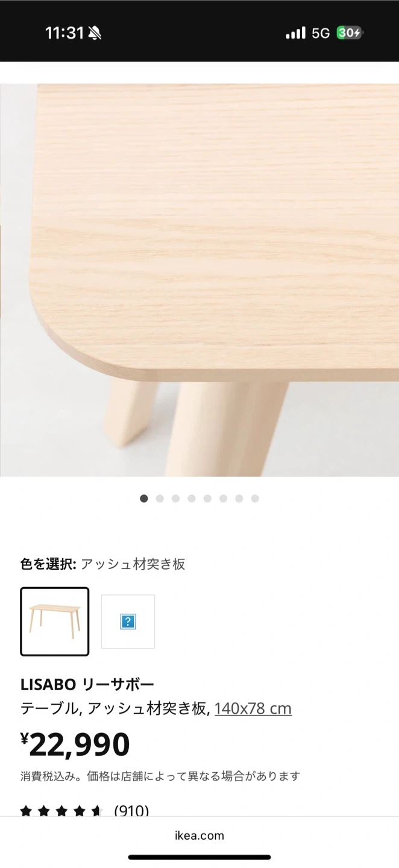Image resolution: width=399 pixels, height=868 pixels.
Task: Select the fifth carousel dot
Action: (x=207, y=498)
